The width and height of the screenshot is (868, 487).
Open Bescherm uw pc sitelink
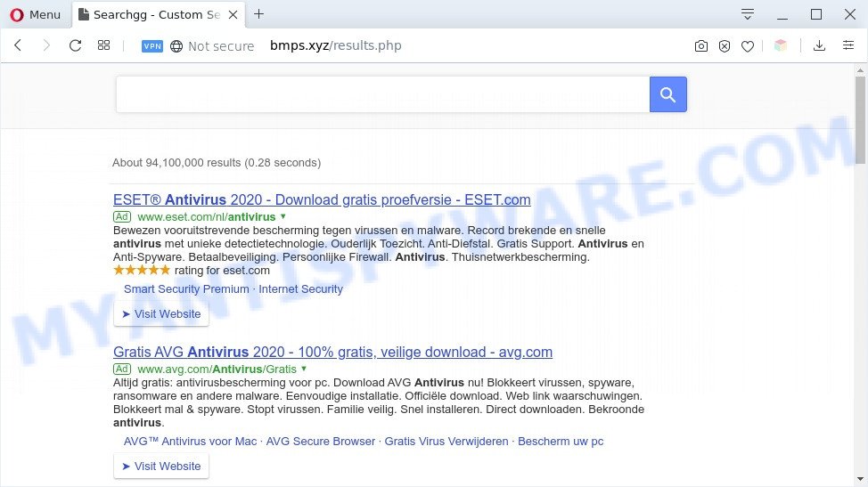point(561,441)
